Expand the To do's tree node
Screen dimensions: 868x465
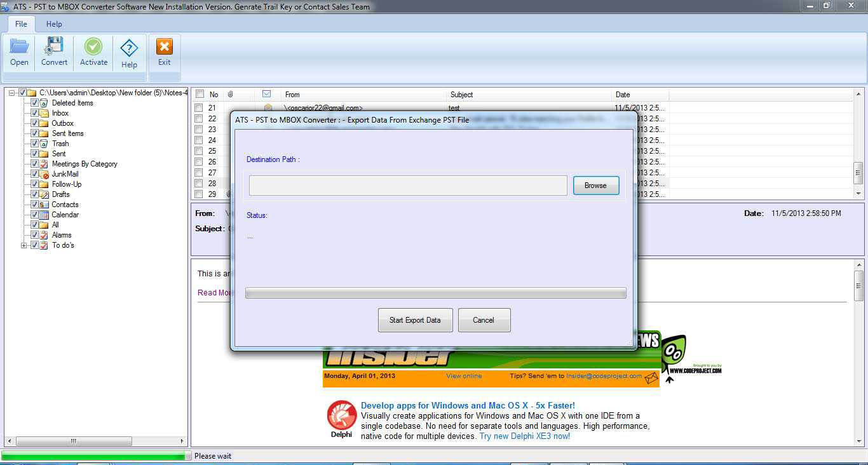click(x=24, y=245)
